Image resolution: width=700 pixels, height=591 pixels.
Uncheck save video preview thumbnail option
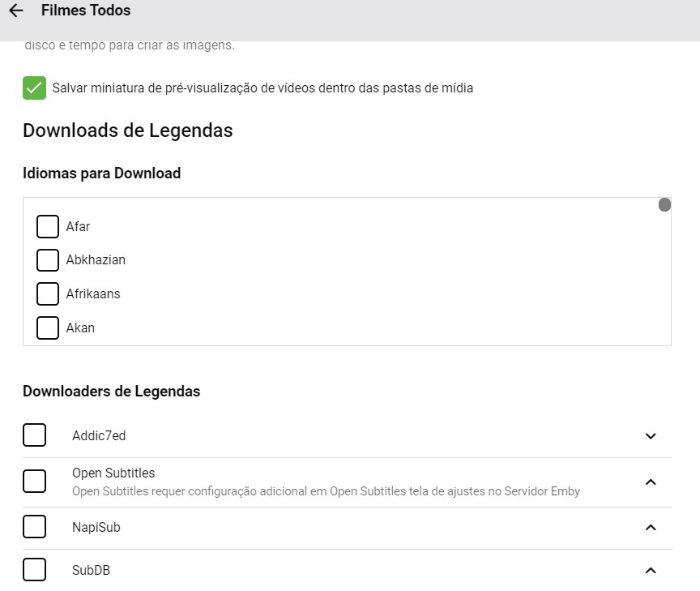click(34, 88)
